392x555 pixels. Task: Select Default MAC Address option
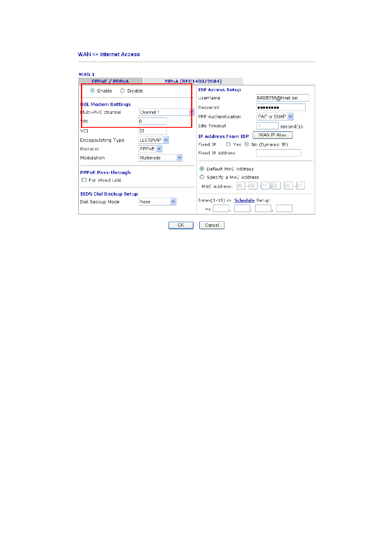point(202,169)
